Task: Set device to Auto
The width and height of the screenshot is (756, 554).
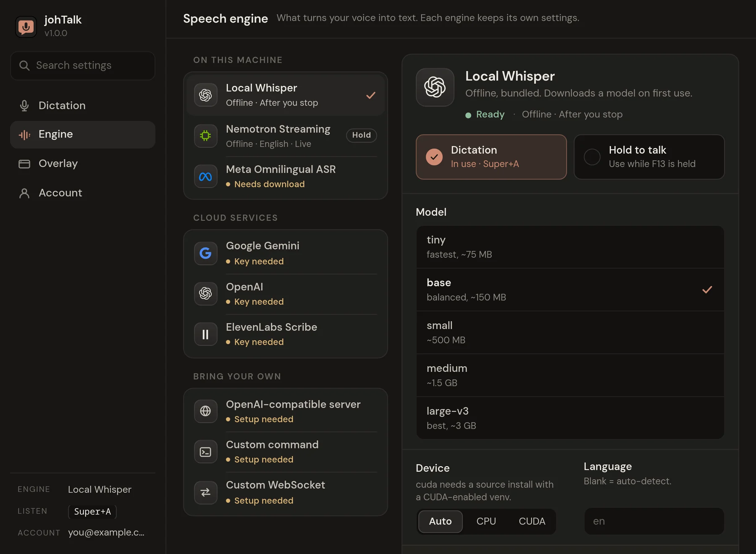Action: tap(440, 521)
